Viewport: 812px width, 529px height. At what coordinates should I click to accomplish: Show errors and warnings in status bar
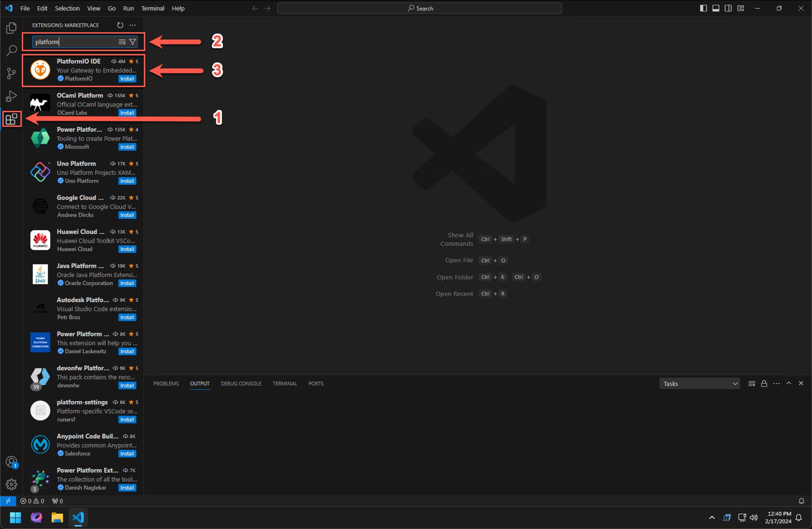[32, 501]
